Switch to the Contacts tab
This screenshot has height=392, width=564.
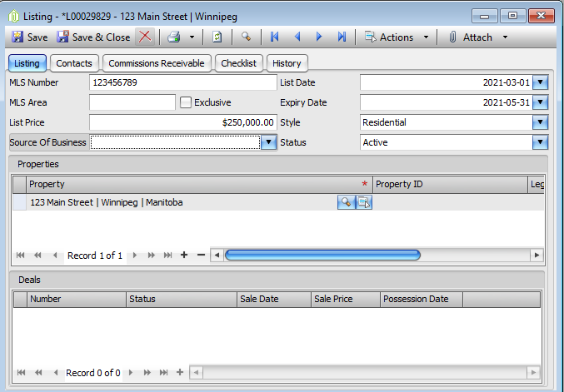pyautogui.click(x=74, y=63)
